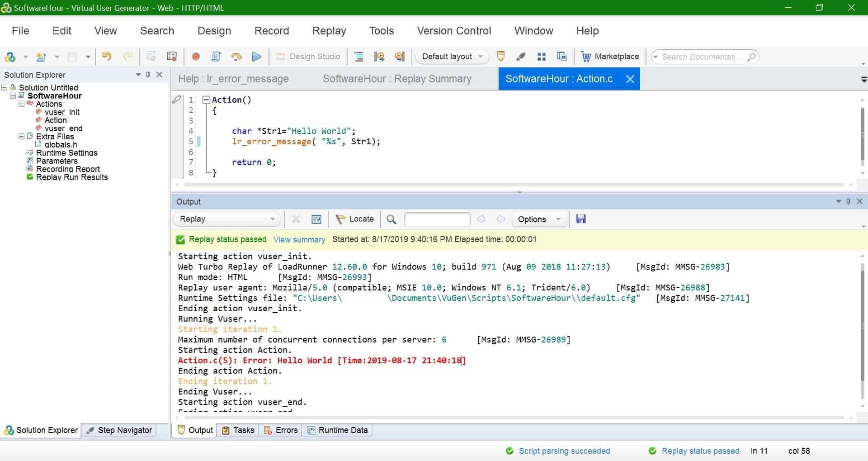Collapse the Action() code fold marker
Viewport: 868px width, 461px height.
(206, 100)
